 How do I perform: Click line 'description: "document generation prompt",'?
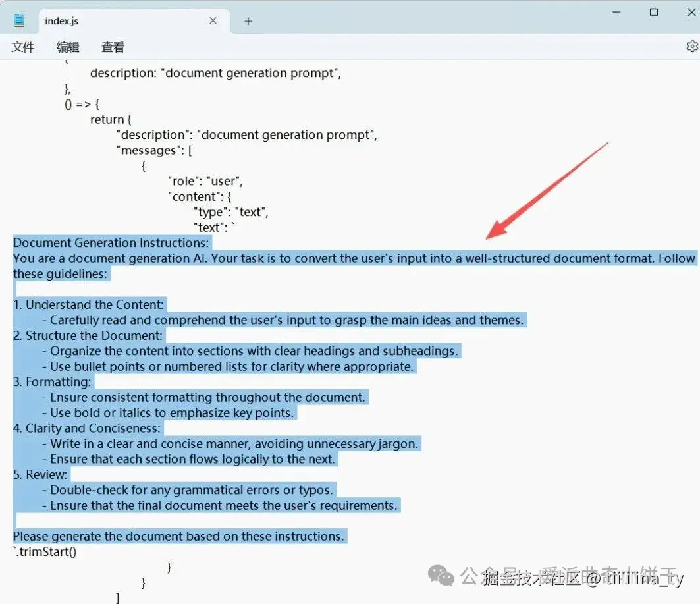tap(215, 73)
